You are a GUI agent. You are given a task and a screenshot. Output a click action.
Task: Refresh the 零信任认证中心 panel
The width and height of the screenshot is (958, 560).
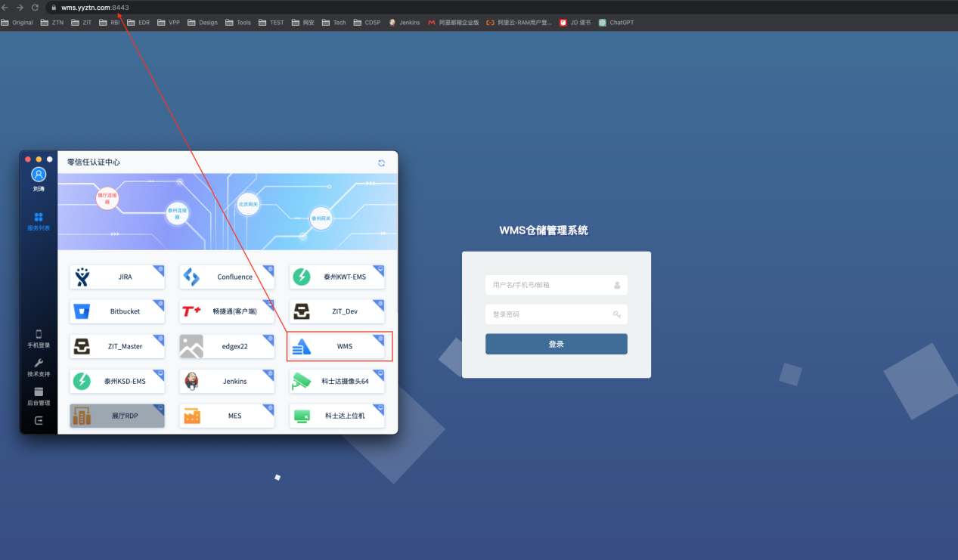click(x=381, y=162)
